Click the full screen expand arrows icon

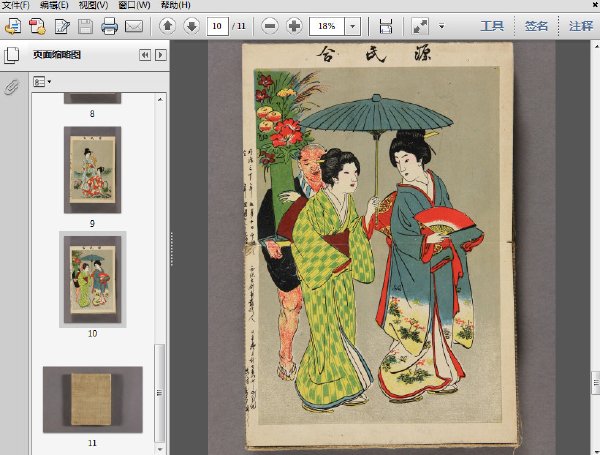coord(420,26)
